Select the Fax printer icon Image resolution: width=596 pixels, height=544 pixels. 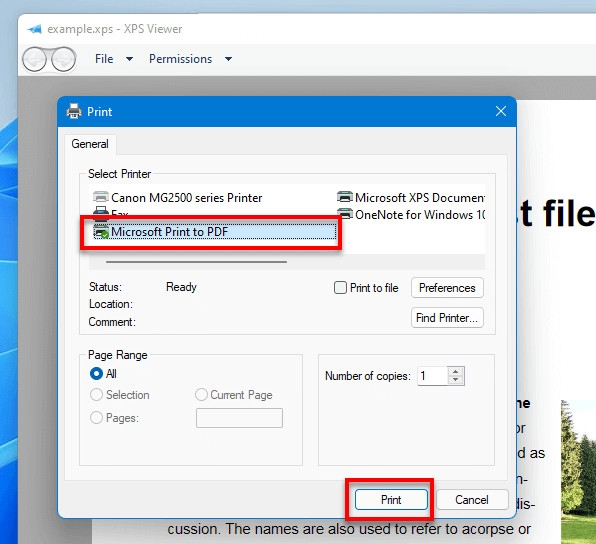(101, 213)
